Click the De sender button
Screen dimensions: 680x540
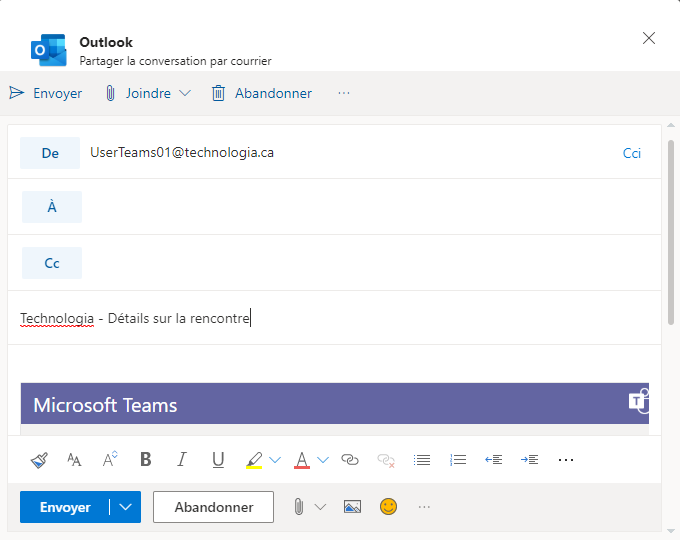click(50, 153)
